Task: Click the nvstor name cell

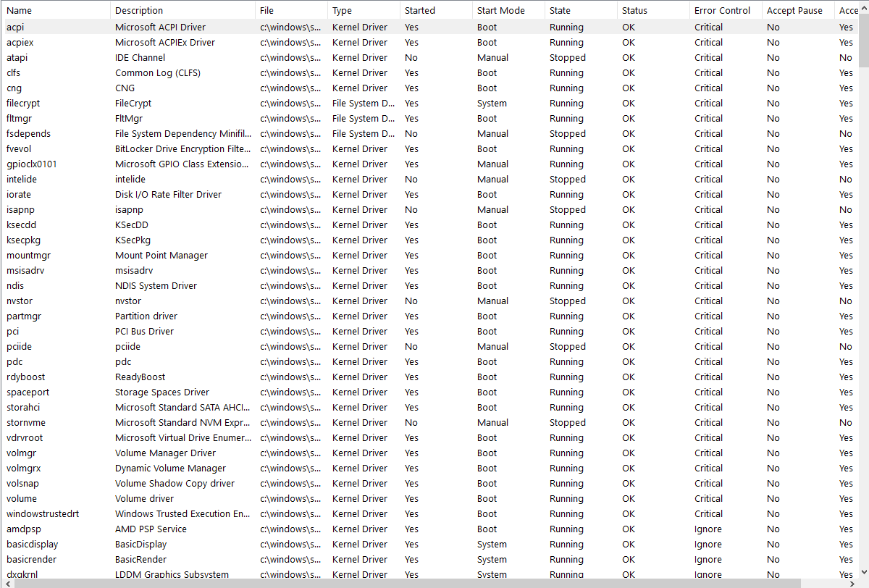Action: pyautogui.click(x=20, y=301)
